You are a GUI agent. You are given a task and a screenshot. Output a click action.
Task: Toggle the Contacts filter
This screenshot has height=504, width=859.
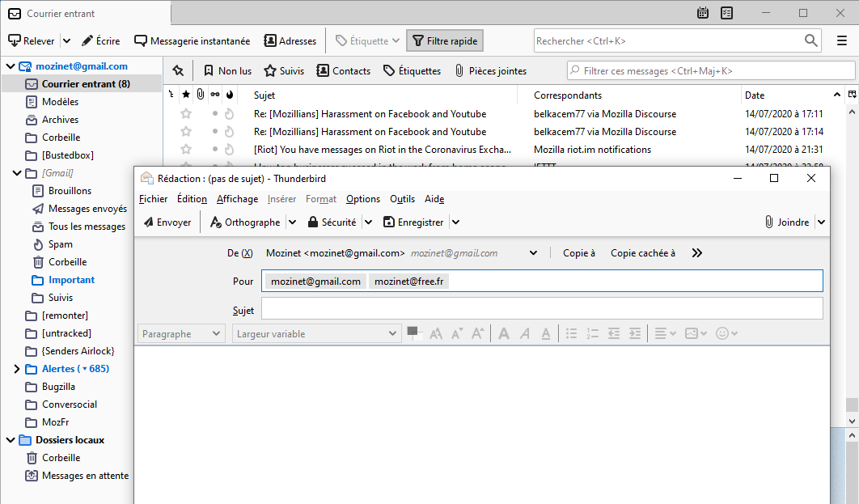click(x=344, y=70)
